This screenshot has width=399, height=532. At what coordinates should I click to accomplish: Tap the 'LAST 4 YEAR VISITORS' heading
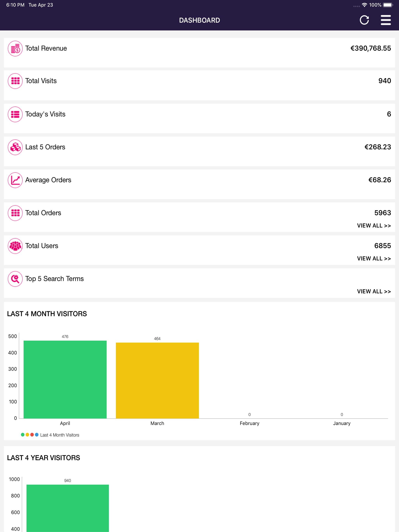tap(44, 458)
